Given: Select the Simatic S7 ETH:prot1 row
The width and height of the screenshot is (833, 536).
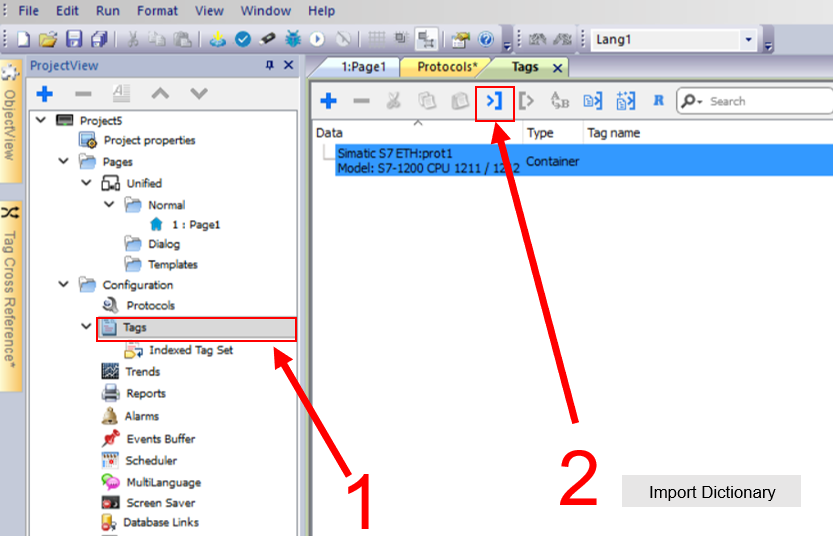Looking at the screenshot, I should [420, 160].
